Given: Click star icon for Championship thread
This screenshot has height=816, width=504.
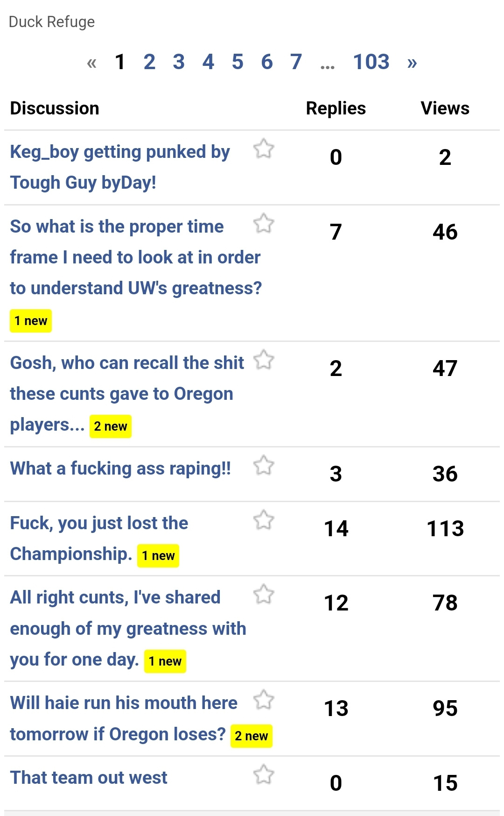Looking at the screenshot, I should [264, 520].
